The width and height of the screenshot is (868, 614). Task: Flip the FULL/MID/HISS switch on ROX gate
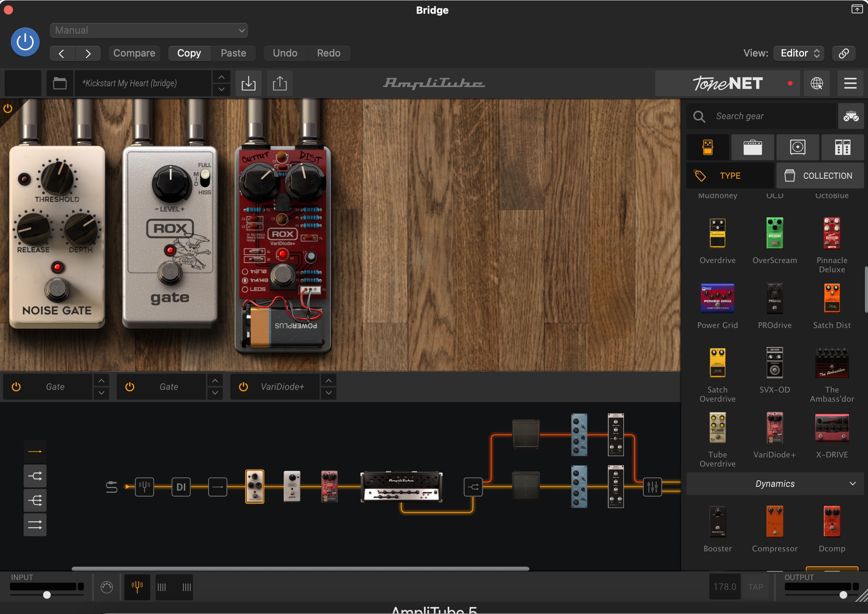coord(205,178)
